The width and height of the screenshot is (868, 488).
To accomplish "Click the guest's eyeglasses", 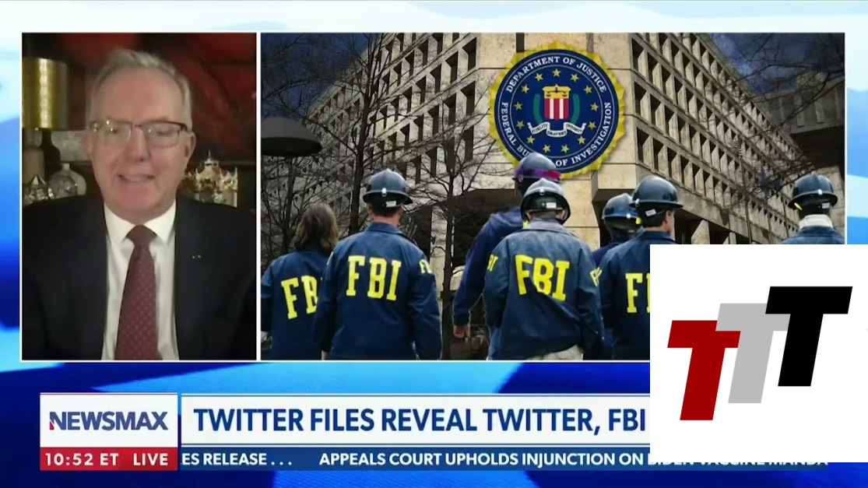I will (x=139, y=133).
